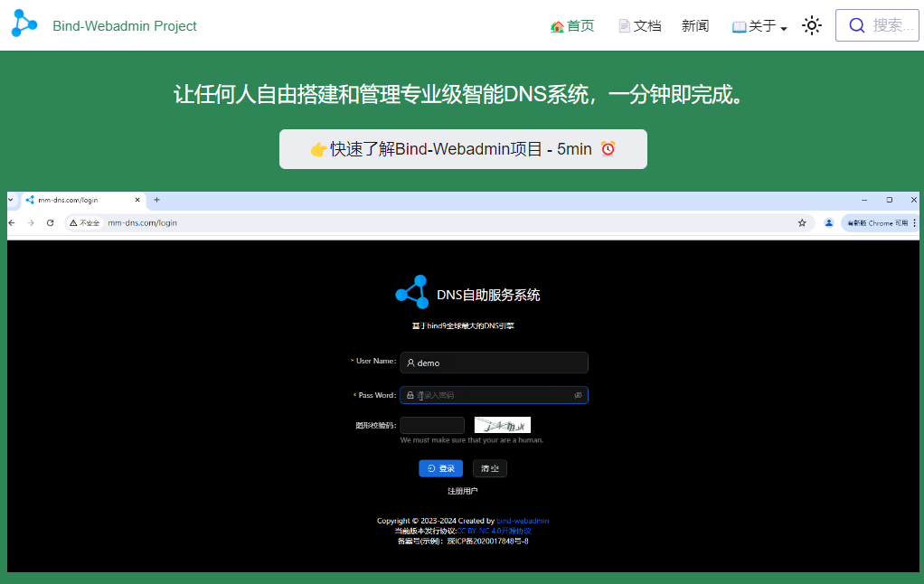
Task: Reload page using refresh icon
Action: (50, 222)
